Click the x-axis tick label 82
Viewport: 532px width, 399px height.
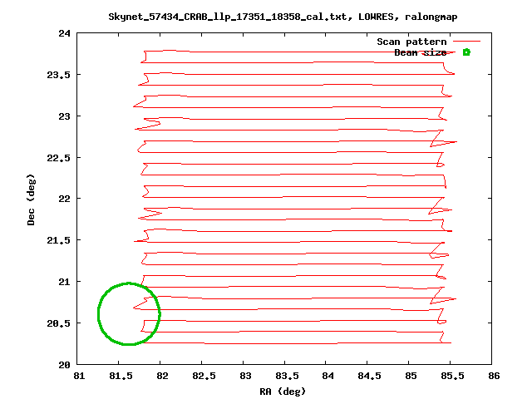click(x=162, y=376)
